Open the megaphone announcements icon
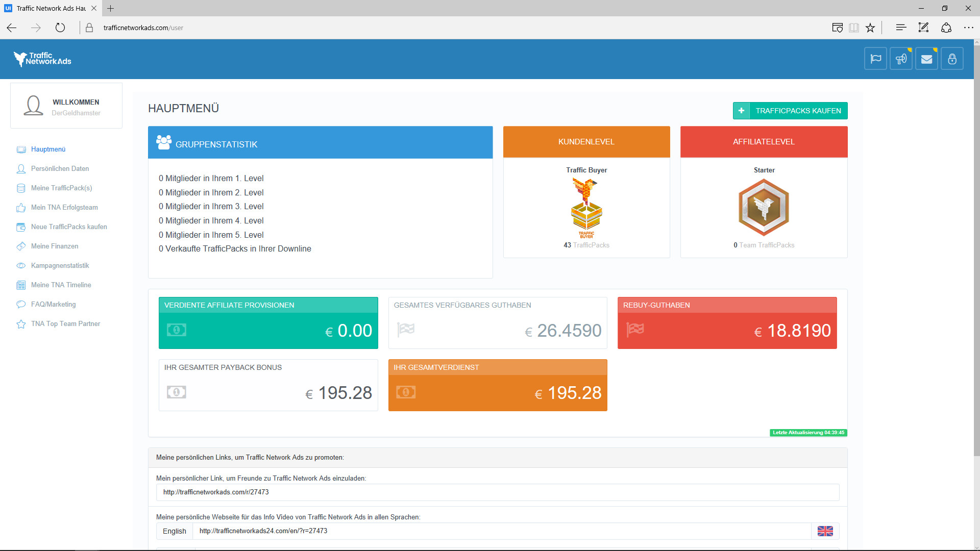 (x=901, y=59)
